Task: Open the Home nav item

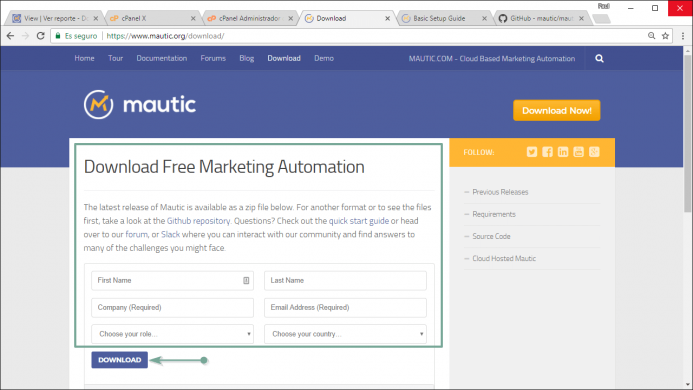Action: click(84, 58)
